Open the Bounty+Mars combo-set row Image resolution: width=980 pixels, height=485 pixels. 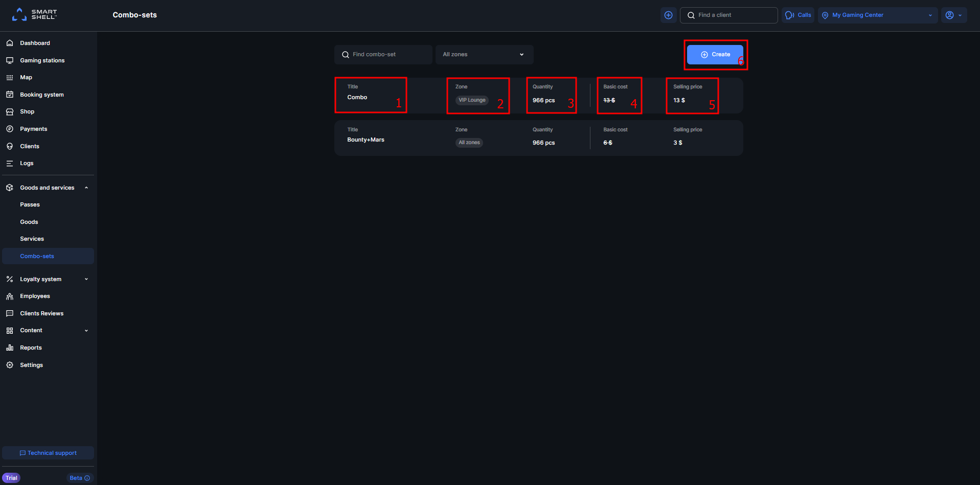pos(538,138)
